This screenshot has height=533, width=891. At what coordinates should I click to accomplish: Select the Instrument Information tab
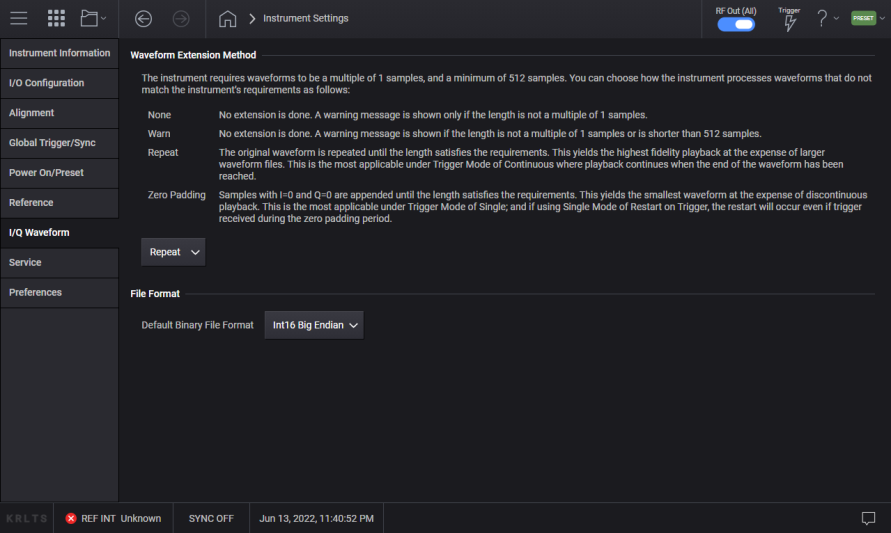(x=59, y=53)
